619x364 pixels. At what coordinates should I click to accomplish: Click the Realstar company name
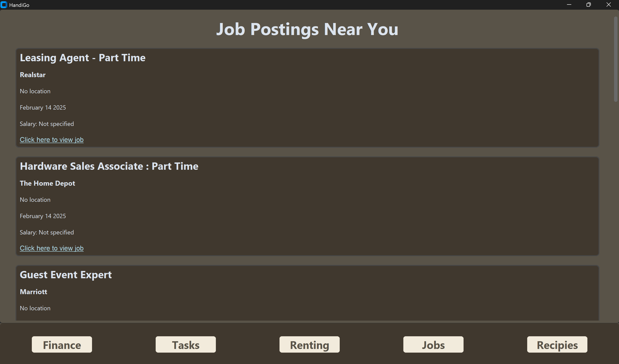33,75
